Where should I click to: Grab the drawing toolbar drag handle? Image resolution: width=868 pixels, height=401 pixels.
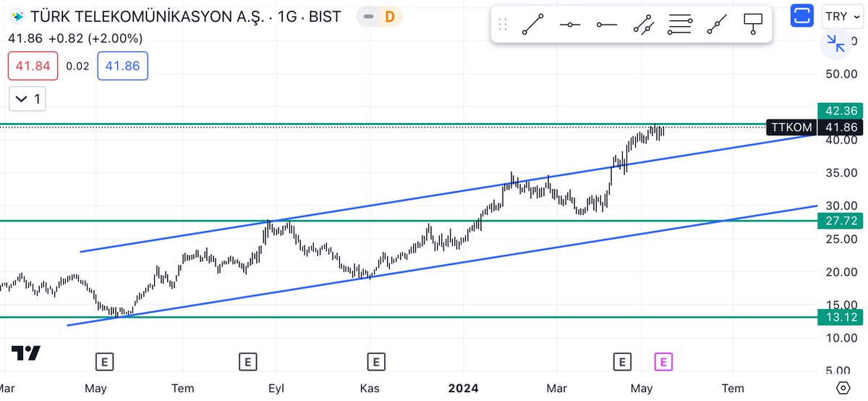coord(503,25)
